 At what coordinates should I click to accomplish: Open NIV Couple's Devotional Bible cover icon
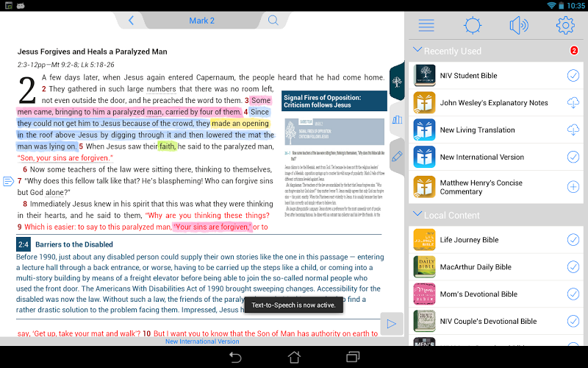coord(425,321)
